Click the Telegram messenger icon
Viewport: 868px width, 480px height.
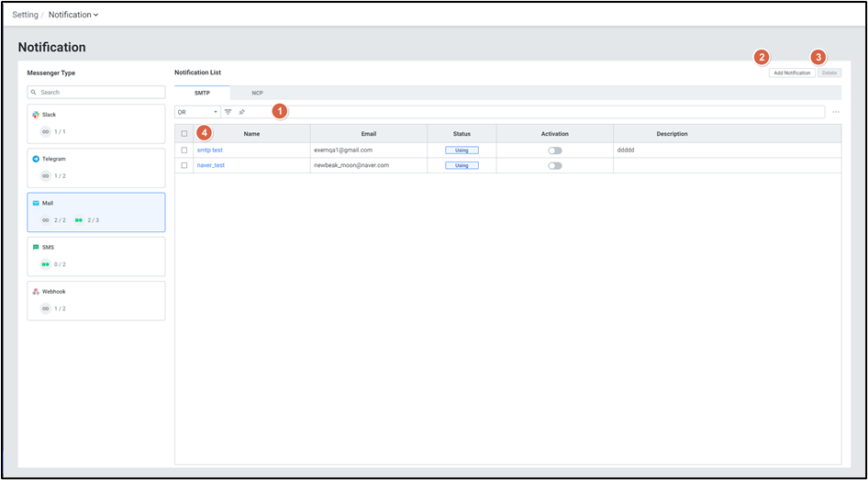pos(36,159)
